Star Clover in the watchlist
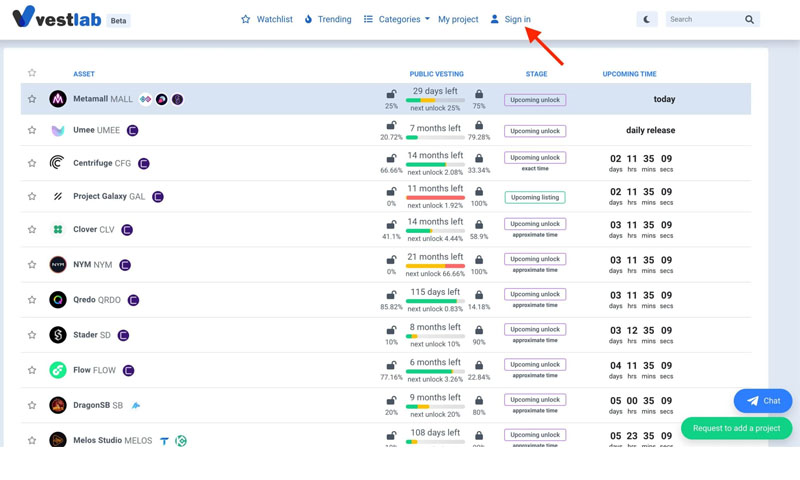Viewport: 800px width, 480px height. (x=32, y=230)
